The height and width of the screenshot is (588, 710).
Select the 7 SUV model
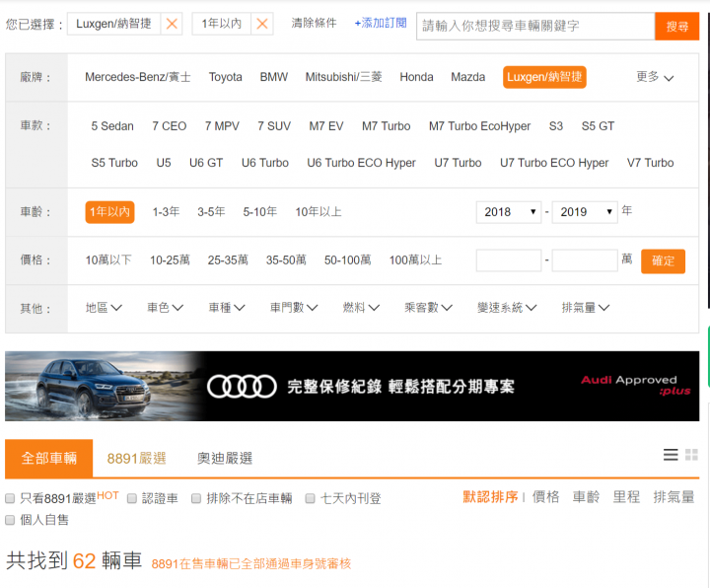[274, 126]
